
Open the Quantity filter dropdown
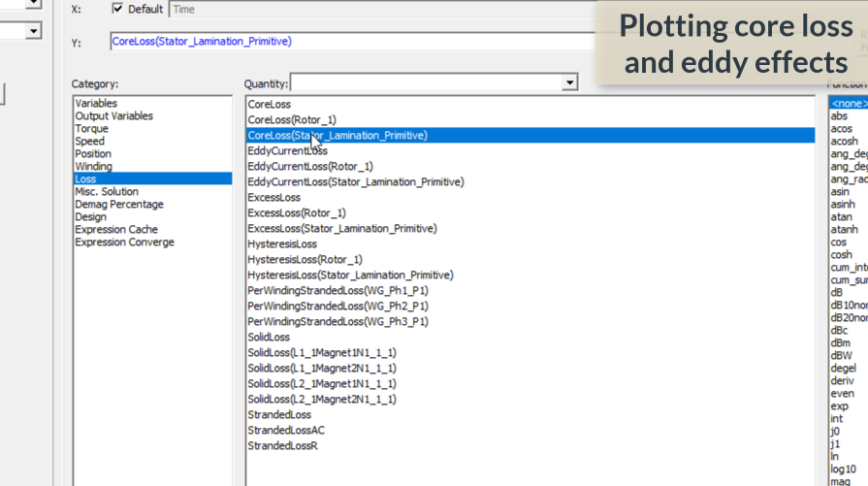[570, 83]
